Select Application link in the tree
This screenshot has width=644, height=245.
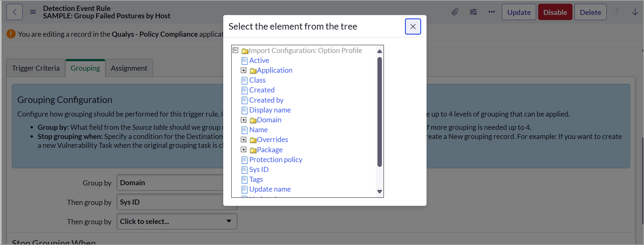[x=275, y=70]
